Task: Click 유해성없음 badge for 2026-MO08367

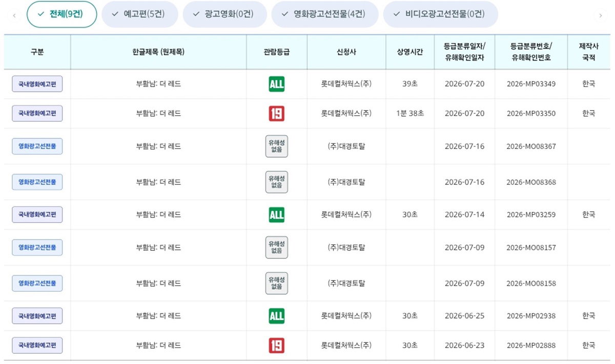Action: click(276, 146)
